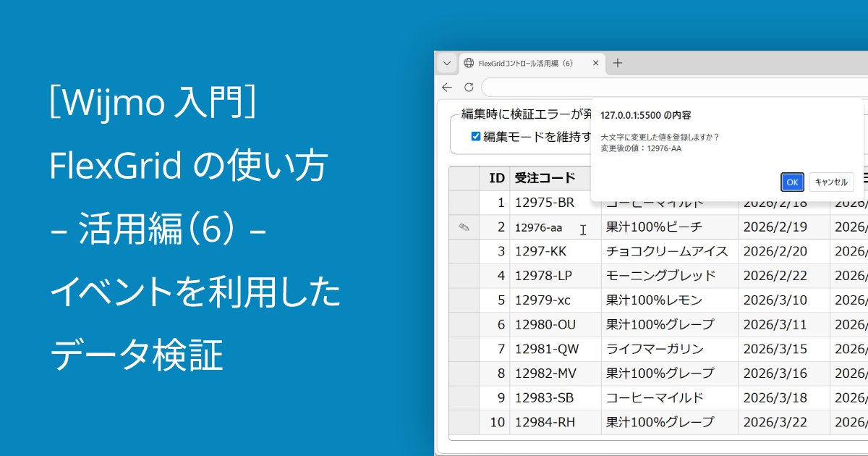Click the editing cell containing 12976-aa

coord(556,227)
